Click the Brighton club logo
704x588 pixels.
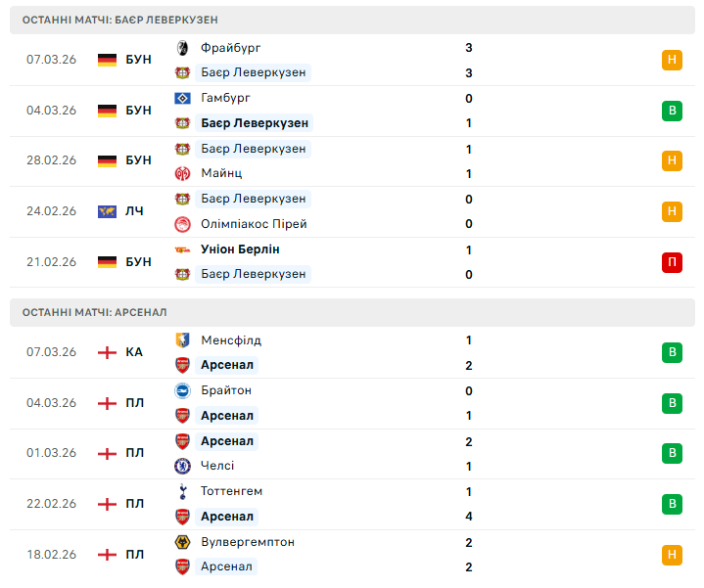(182, 390)
